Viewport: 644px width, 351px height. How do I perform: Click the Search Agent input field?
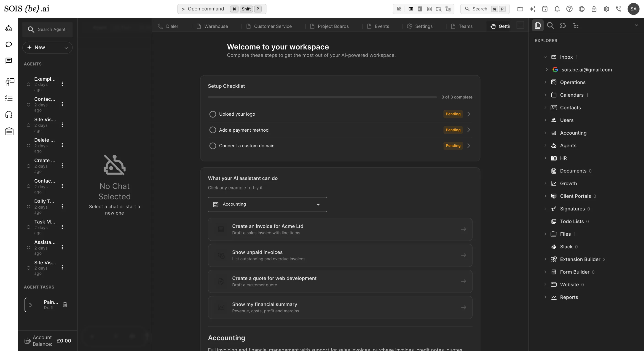click(48, 29)
